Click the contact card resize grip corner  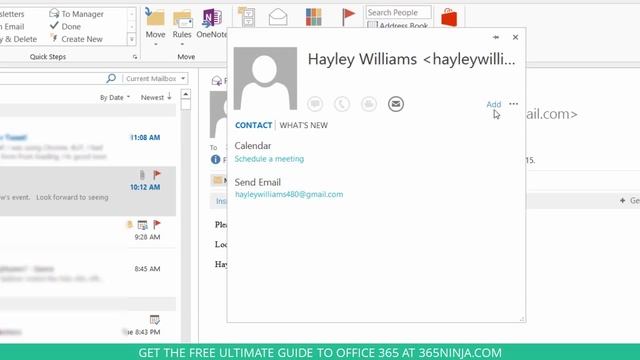pos(522,319)
